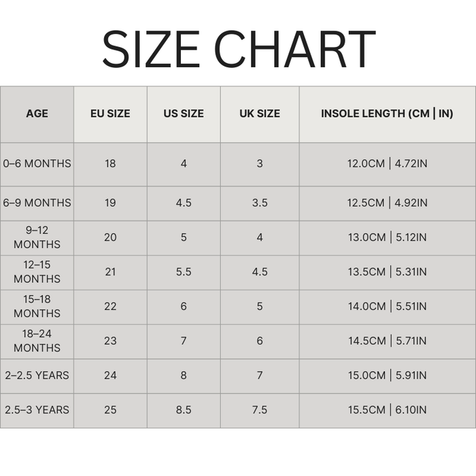Select the EU SIZE column header

coord(110,114)
